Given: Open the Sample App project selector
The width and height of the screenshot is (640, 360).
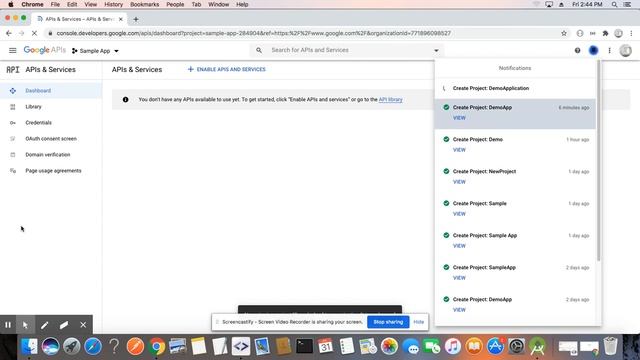Looking at the screenshot, I should (x=95, y=51).
